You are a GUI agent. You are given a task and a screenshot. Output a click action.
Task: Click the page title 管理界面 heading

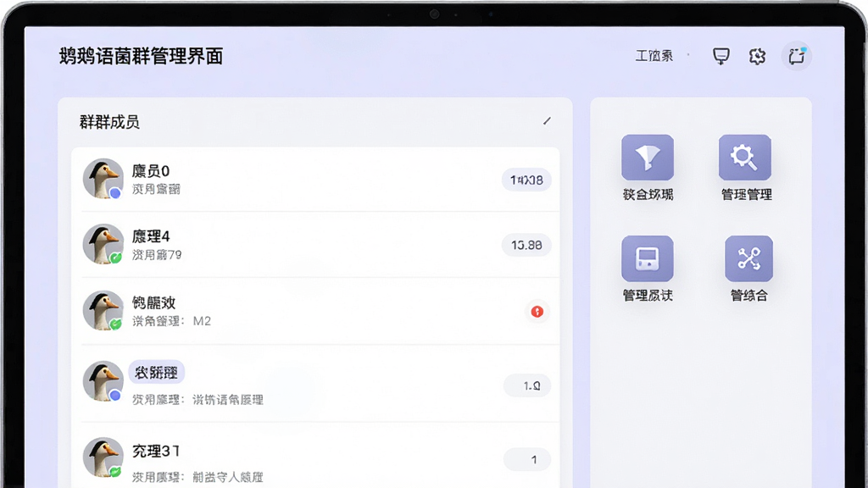click(x=142, y=57)
